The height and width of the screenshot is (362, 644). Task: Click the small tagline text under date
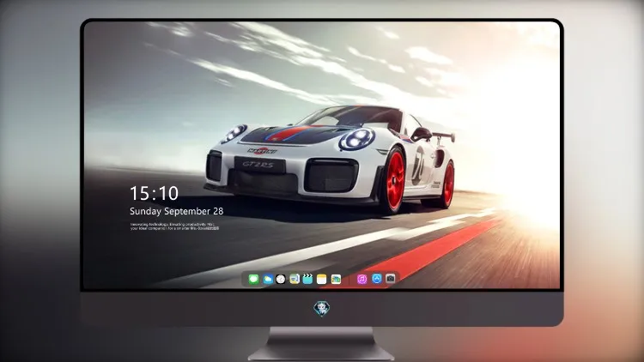click(x=174, y=226)
